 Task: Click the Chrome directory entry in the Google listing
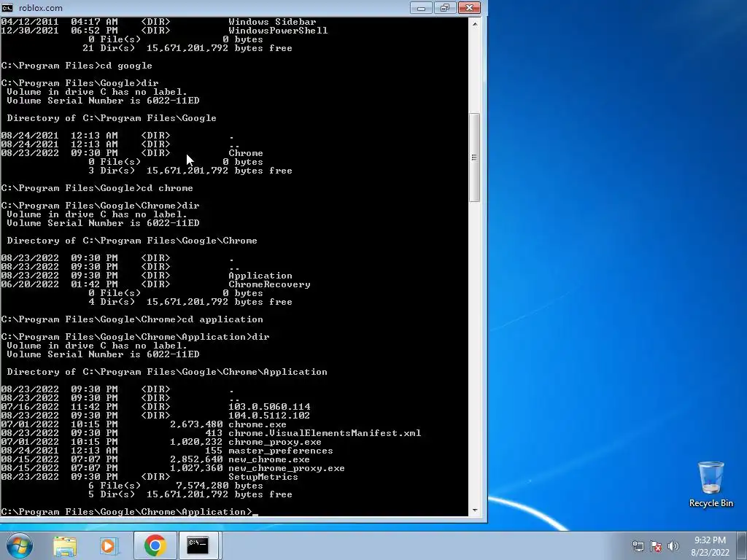(x=246, y=153)
